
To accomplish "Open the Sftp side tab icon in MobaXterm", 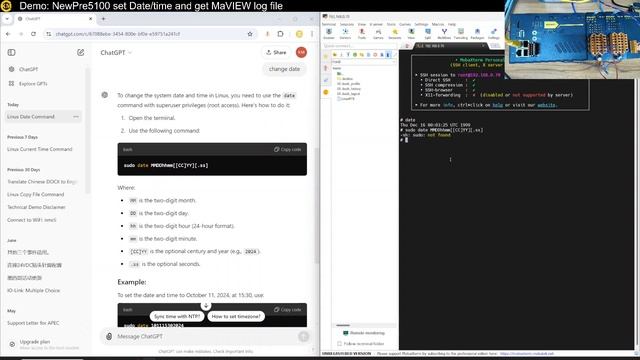I will click(x=326, y=93).
